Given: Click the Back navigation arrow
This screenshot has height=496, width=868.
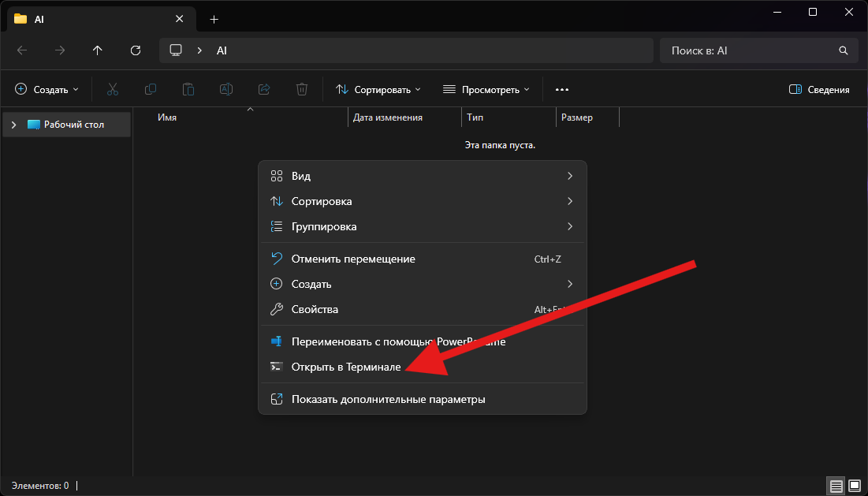Looking at the screenshot, I should pos(22,50).
